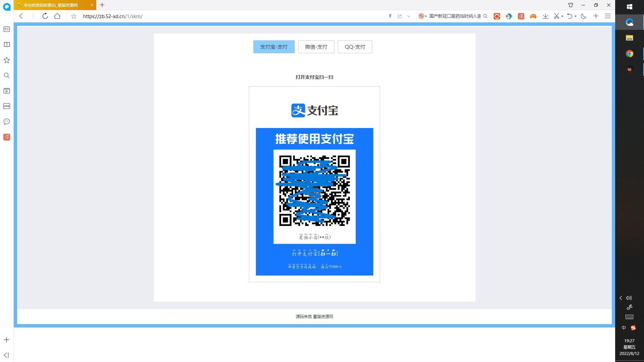Open the LIVE streaming sidebar icon

click(x=6, y=106)
